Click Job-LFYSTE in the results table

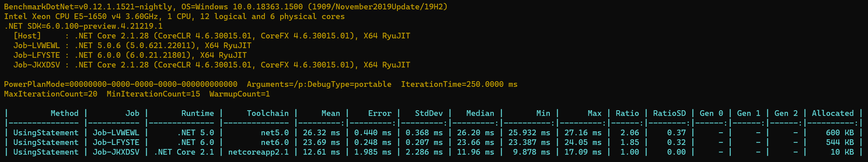[x=116, y=142]
